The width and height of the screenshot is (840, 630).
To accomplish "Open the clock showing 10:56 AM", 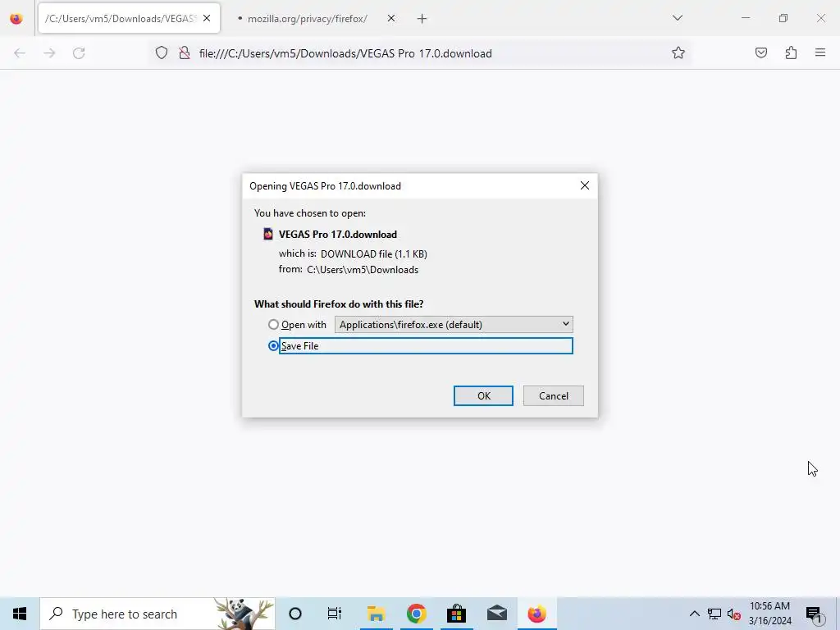I will coord(769,614).
